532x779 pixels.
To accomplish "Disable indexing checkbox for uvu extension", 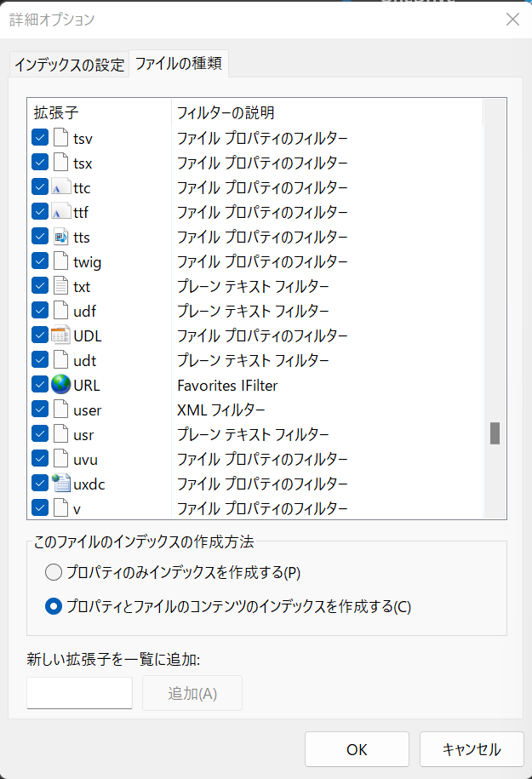I will [x=40, y=459].
